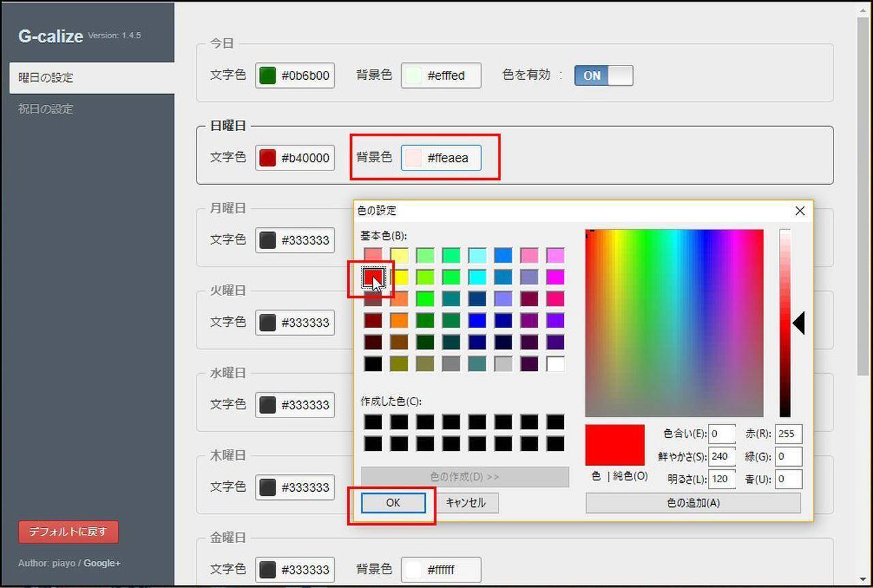Pick the white basic color swatch
The width and height of the screenshot is (873, 588).
coord(555,364)
